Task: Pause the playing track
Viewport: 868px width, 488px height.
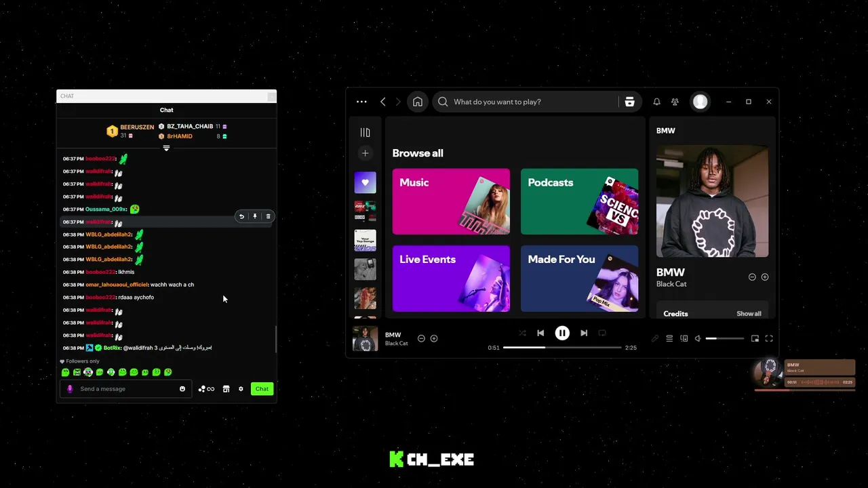Action: (x=562, y=333)
